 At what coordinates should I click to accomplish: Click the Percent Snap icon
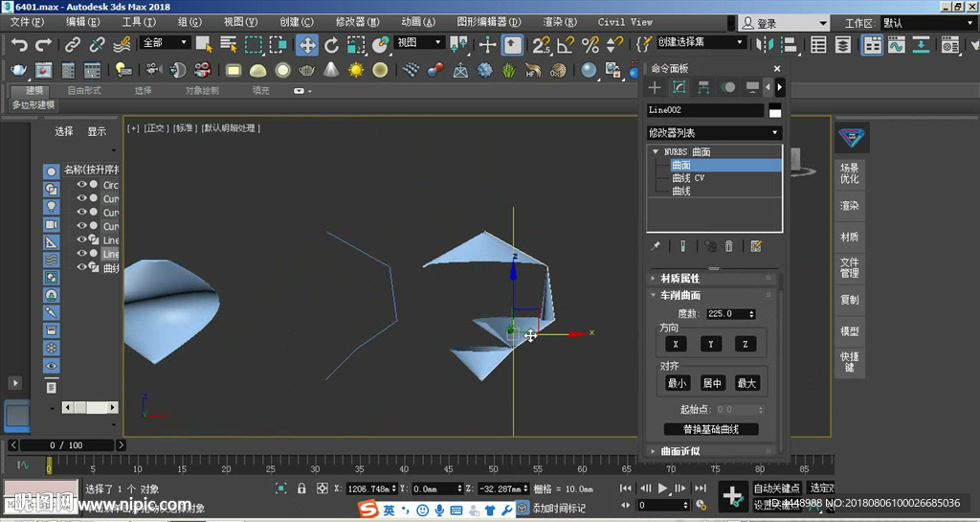590,44
